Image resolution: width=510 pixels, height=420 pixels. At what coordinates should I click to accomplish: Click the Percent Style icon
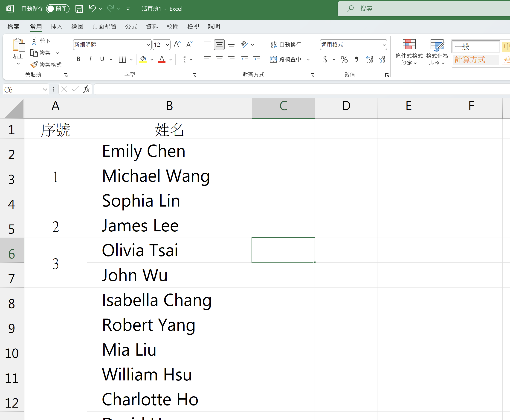344,59
